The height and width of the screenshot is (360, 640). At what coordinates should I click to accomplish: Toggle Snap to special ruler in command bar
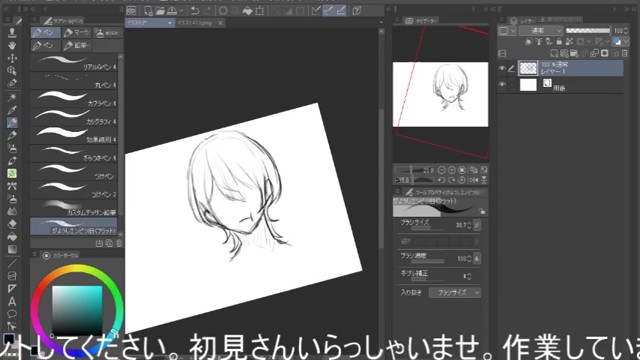click(x=329, y=11)
